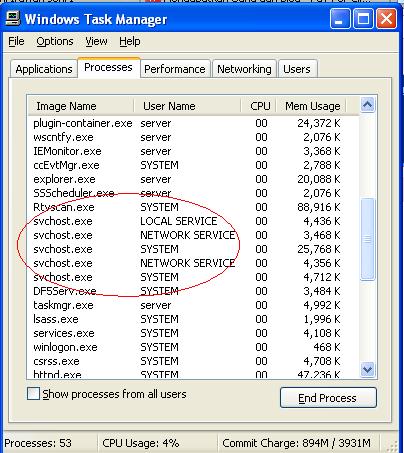Image resolution: width=404 pixels, height=453 pixels.
Task: Select the Processes tab
Action: [108, 68]
